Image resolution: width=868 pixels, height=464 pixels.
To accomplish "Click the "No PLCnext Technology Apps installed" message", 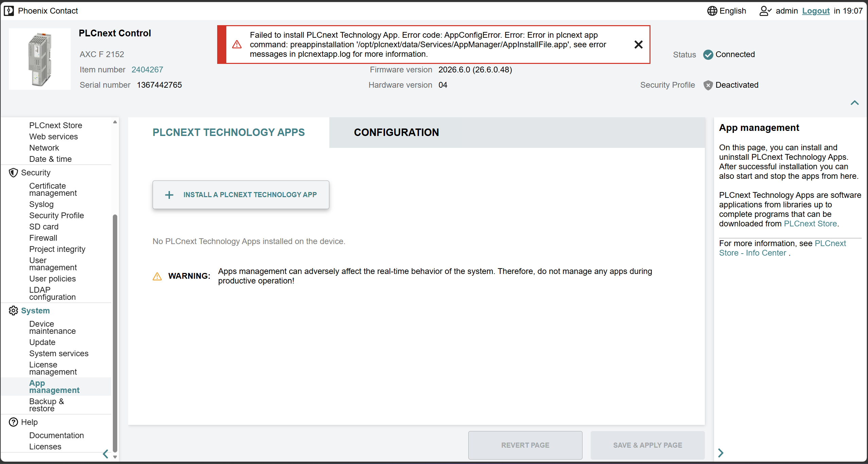I will point(249,241).
